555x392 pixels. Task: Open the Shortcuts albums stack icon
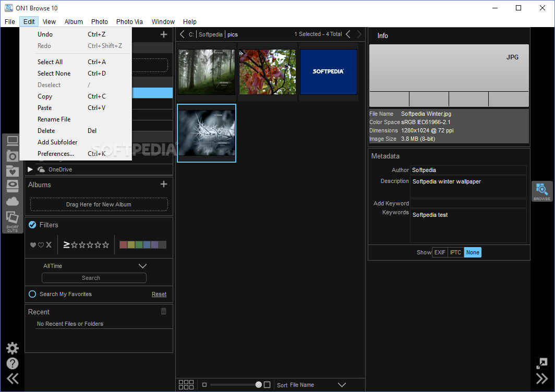(13, 222)
